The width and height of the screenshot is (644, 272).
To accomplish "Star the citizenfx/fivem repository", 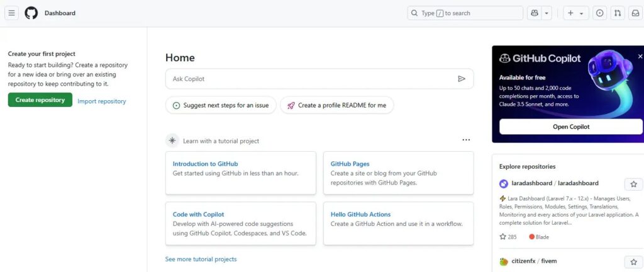I will [x=633, y=262].
